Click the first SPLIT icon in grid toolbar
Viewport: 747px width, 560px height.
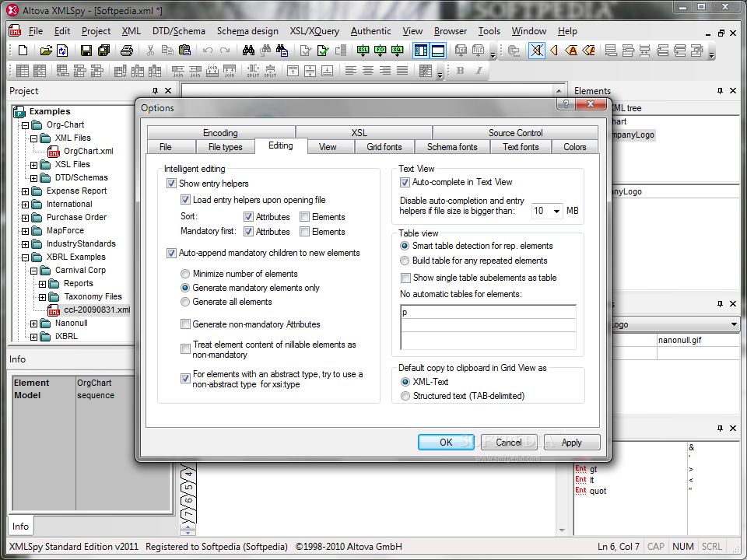pos(253,71)
